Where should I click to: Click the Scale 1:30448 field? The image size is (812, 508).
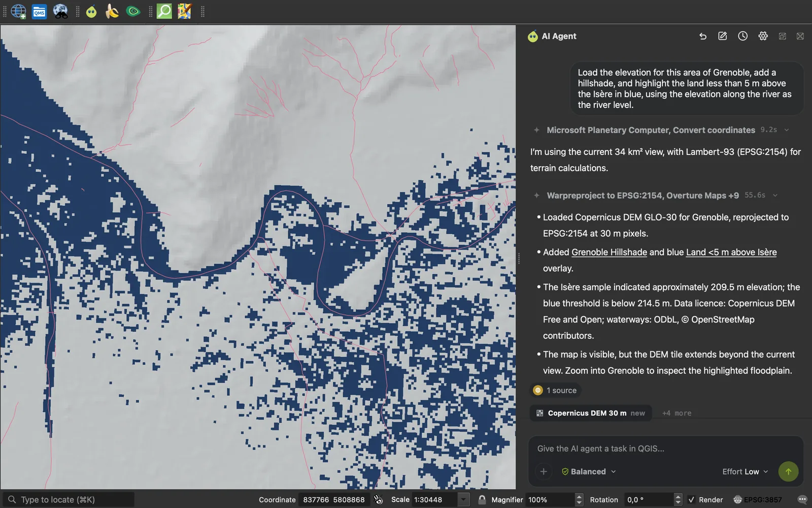435,499
